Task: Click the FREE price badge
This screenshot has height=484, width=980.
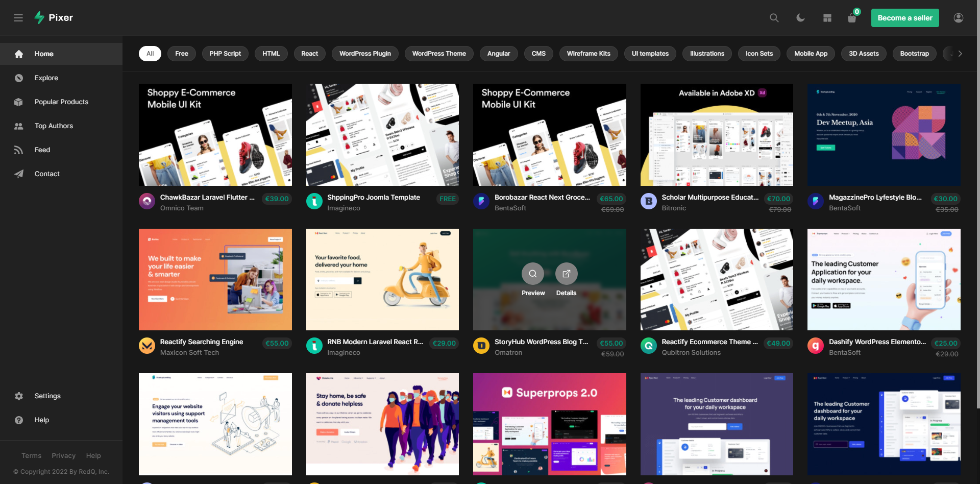Action: (x=448, y=199)
